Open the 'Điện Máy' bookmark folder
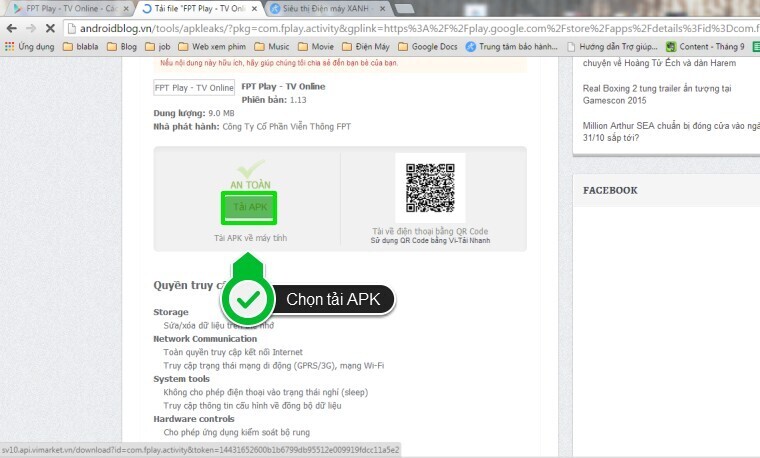 pyautogui.click(x=365, y=47)
